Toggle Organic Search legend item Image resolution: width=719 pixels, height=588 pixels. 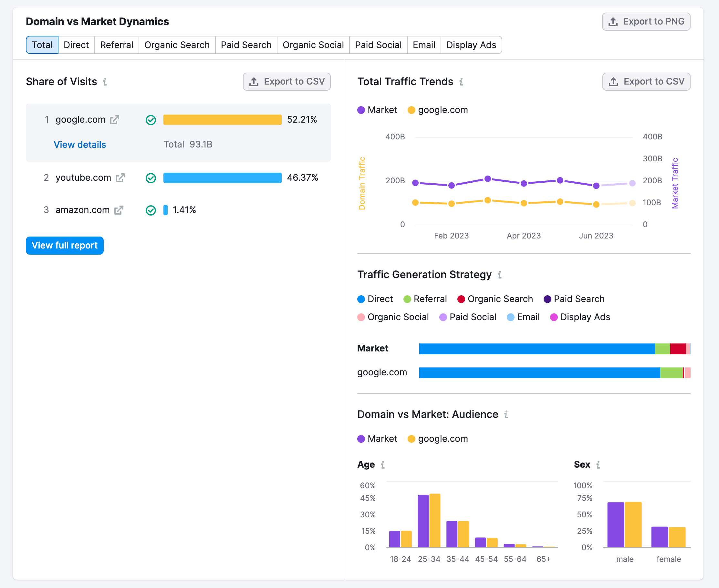coord(495,299)
